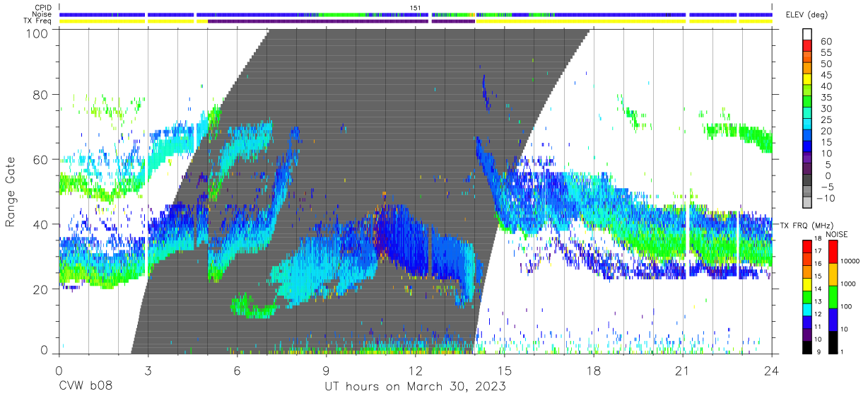Click the x-axis hour tick '6'
Viewport: 868px width, 401px height.
237,370
